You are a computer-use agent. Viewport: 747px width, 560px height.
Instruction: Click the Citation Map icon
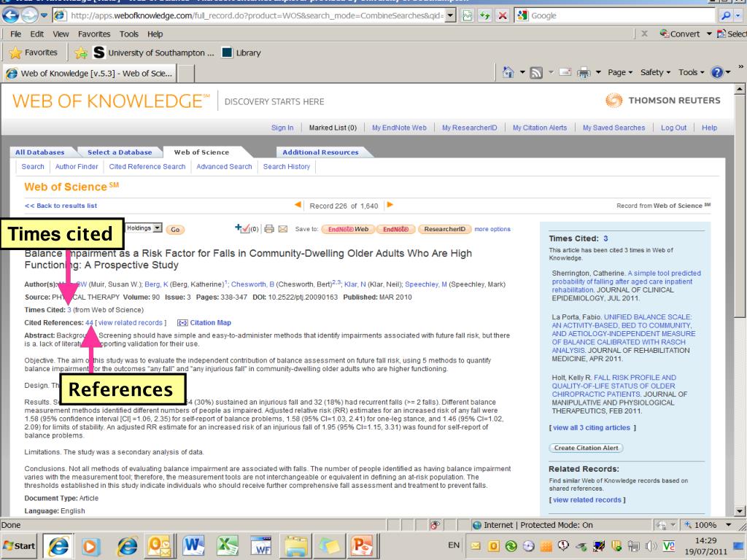182,323
